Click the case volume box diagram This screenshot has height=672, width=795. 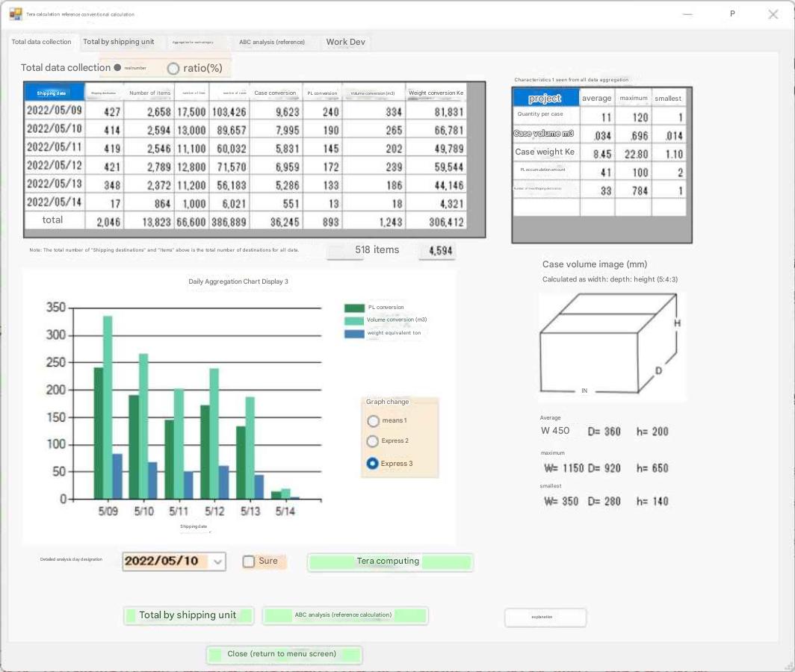(611, 346)
